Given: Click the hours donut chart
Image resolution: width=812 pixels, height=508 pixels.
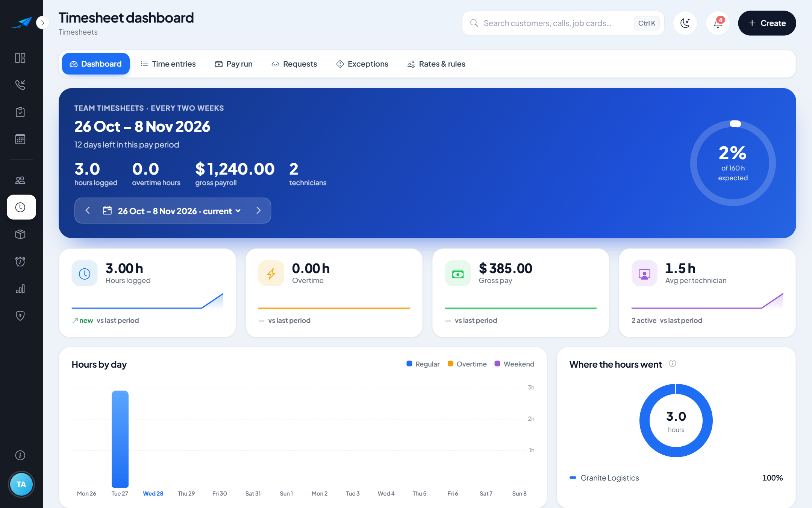Looking at the screenshot, I should click(676, 420).
